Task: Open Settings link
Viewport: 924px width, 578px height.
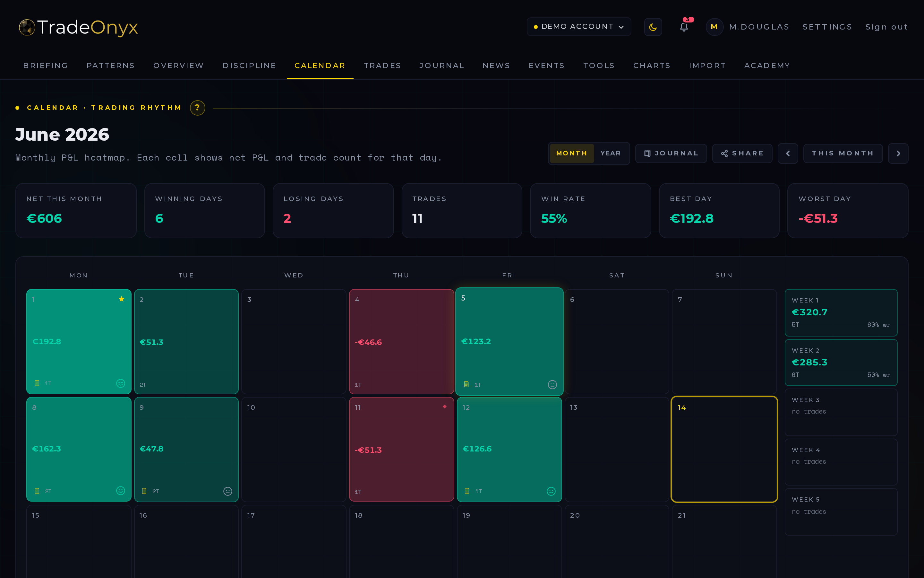Action: (x=827, y=27)
